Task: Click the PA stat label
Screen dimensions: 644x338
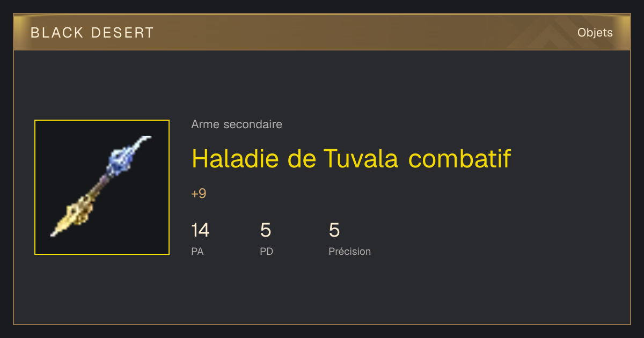Action: pos(197,251)
